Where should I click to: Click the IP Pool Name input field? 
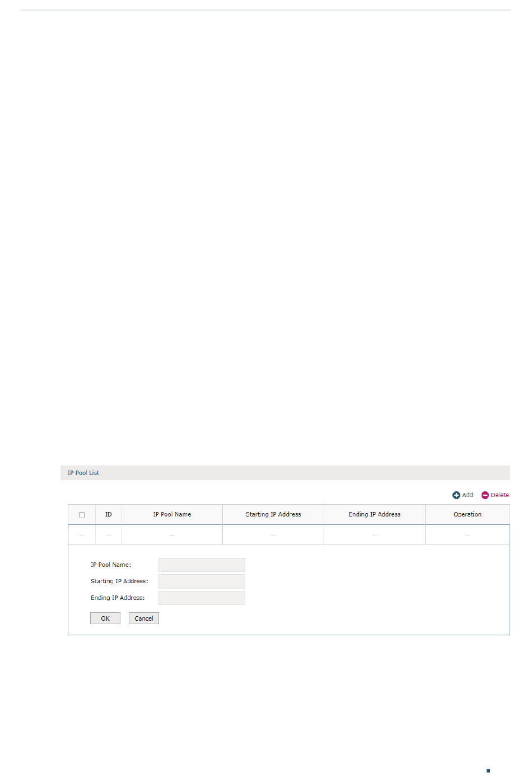pos(202,565)
